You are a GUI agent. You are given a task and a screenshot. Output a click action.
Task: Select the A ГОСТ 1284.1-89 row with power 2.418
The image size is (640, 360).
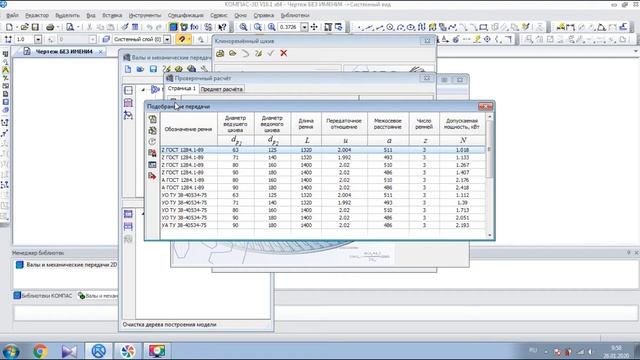(323, 188)
